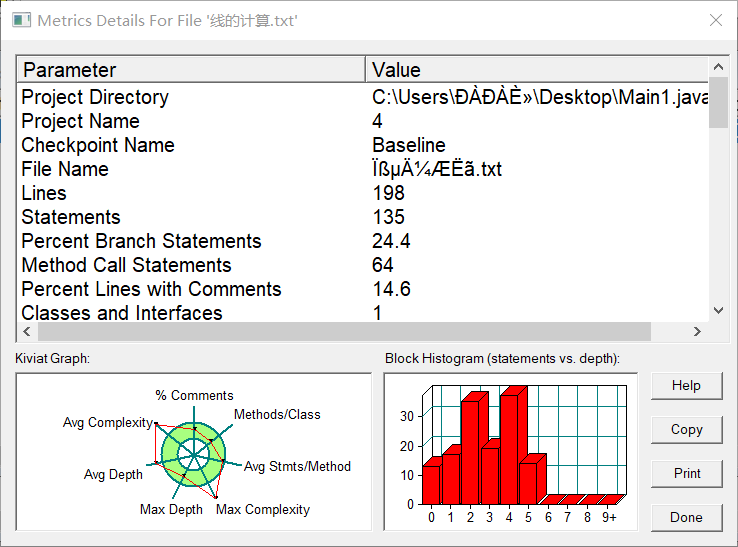
Task: Click the value 14.6
Action: (391, 289)
